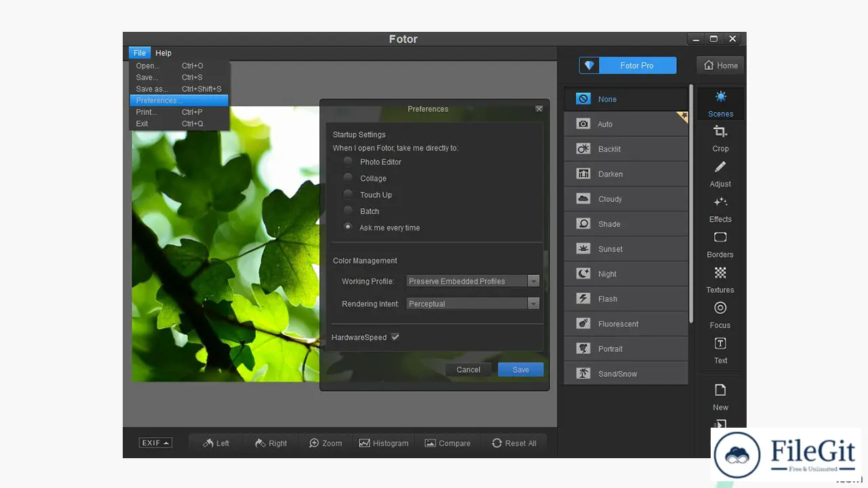Close the Preferences dialog
This screenshot has width=868, height=488.
click(x=539, y=108)
